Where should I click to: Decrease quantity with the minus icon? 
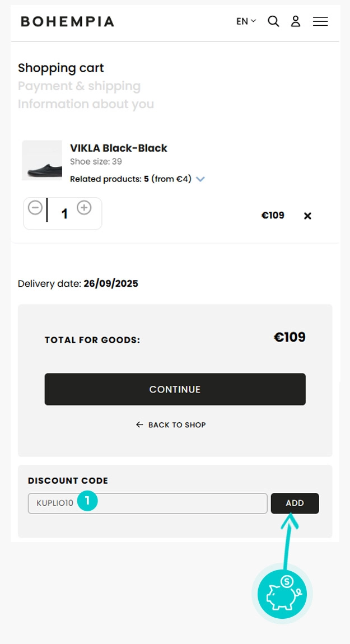coord(35,208)
